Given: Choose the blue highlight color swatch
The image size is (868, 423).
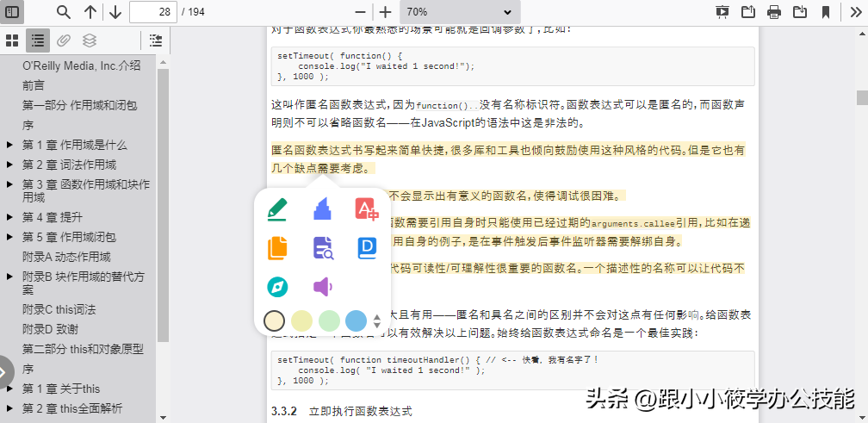Looking at the screenshot, I should [x=356, y=320].
